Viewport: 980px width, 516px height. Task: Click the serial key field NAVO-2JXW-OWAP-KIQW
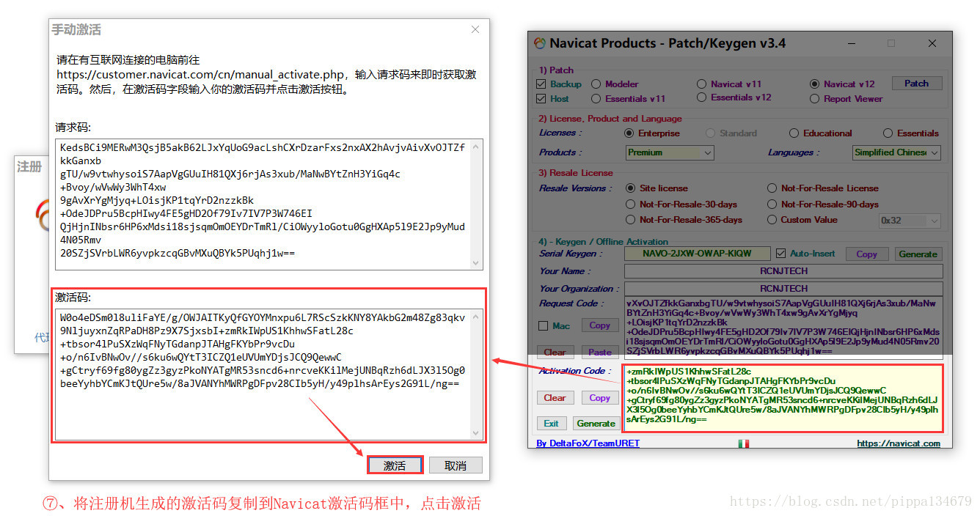(698, 254)
